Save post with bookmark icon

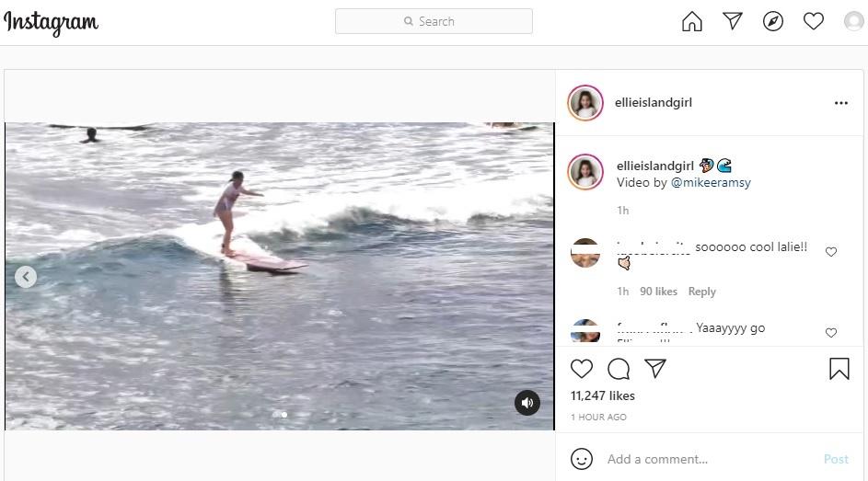(839, 369)
